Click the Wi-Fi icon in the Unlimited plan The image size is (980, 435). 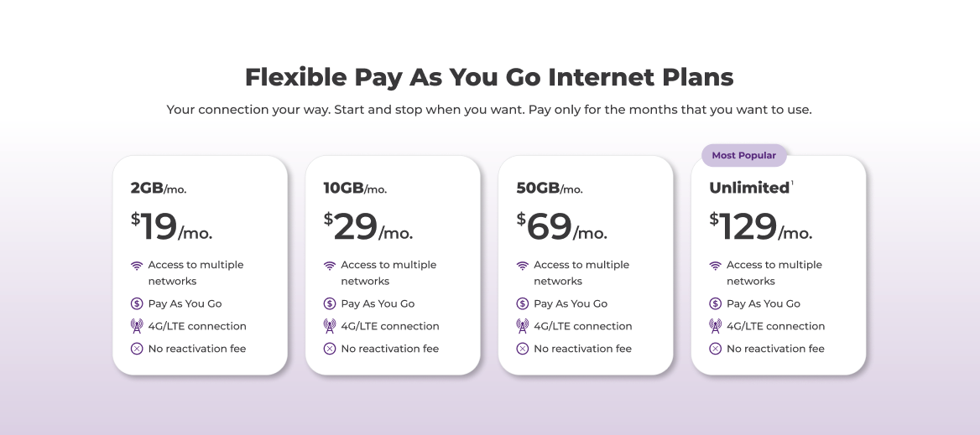716,266
